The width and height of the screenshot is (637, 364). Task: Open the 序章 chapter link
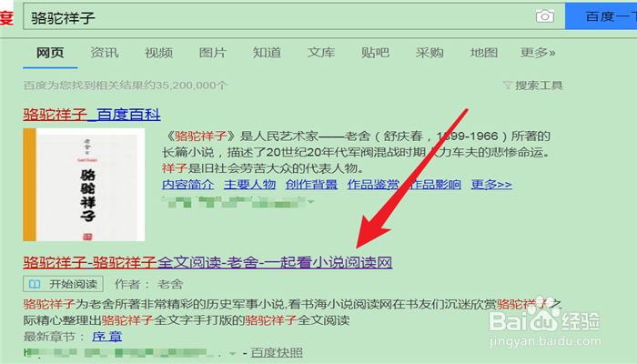pyautogui.click(x=106, y=337)
